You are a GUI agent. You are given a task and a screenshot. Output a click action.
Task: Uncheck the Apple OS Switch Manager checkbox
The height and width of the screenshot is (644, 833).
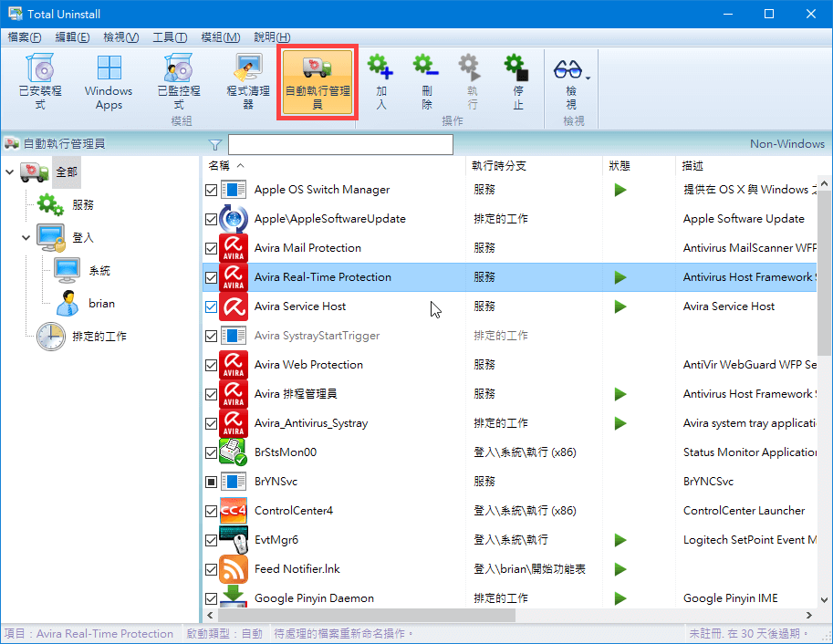(x=212, y=190)
